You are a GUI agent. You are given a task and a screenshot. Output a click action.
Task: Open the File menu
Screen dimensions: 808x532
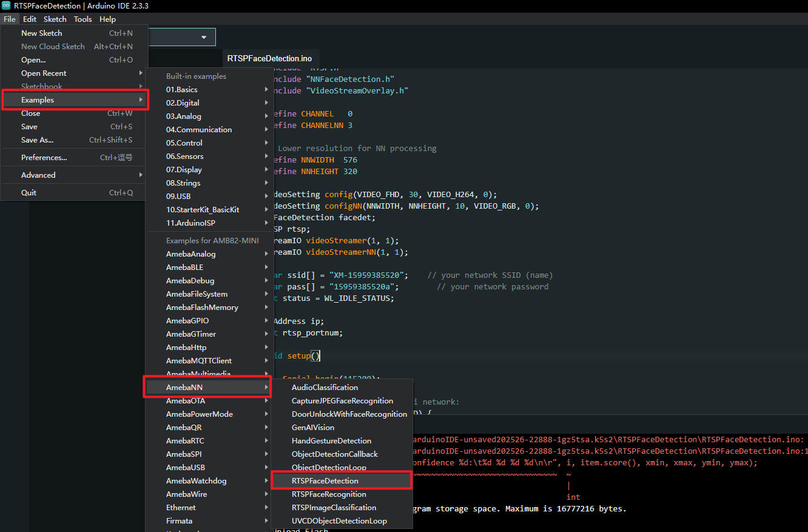tap(9, 19)
